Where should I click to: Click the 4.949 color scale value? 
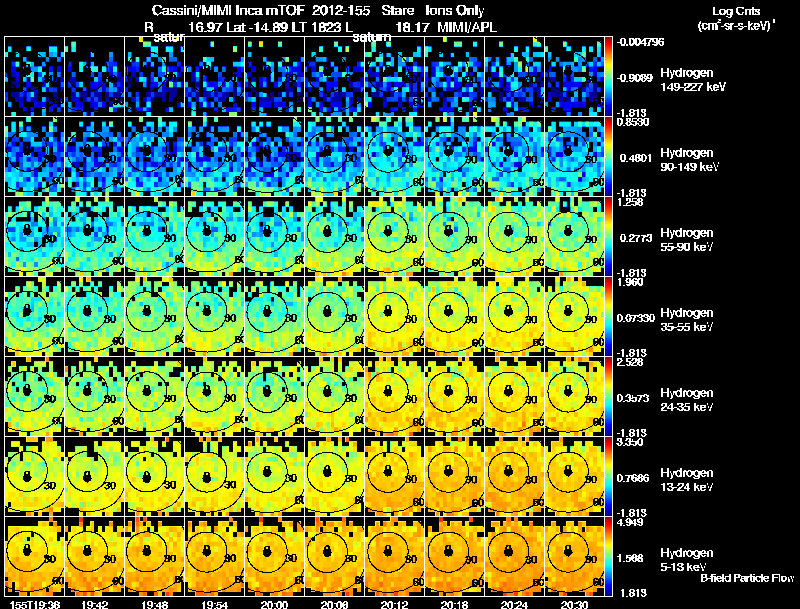630,522
